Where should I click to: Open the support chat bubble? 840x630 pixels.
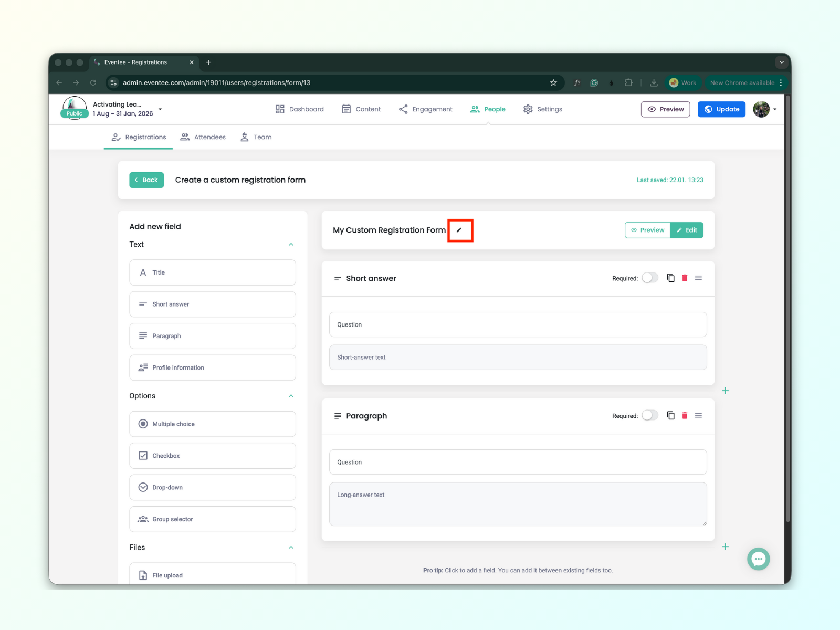[758, 559]
